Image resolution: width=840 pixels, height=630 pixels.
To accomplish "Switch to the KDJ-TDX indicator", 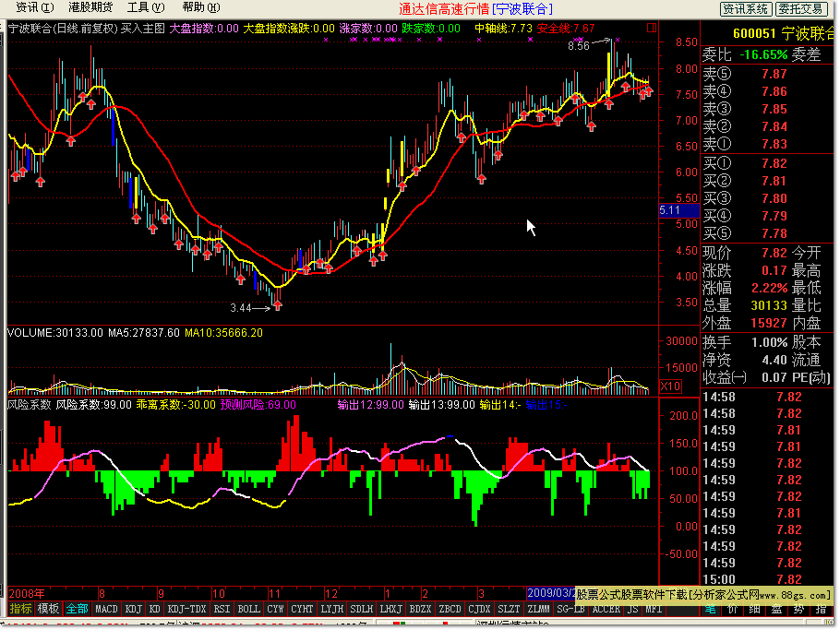I will click(x=186, y=609).
